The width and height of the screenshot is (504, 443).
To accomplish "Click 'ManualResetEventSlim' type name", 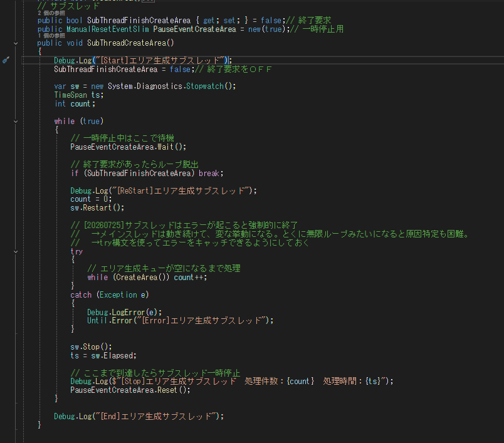I will pos(108,29).
